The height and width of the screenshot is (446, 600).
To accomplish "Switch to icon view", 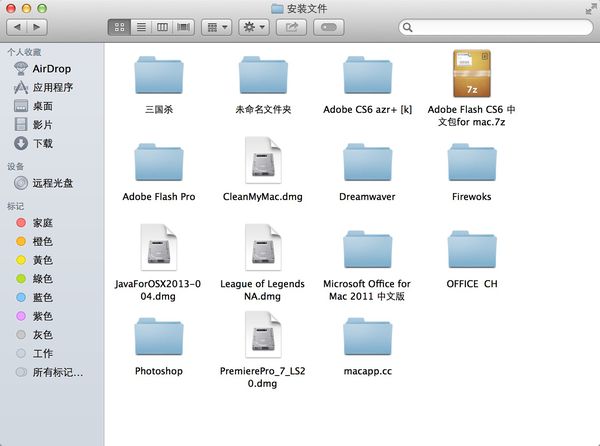I will pos(119,27).
